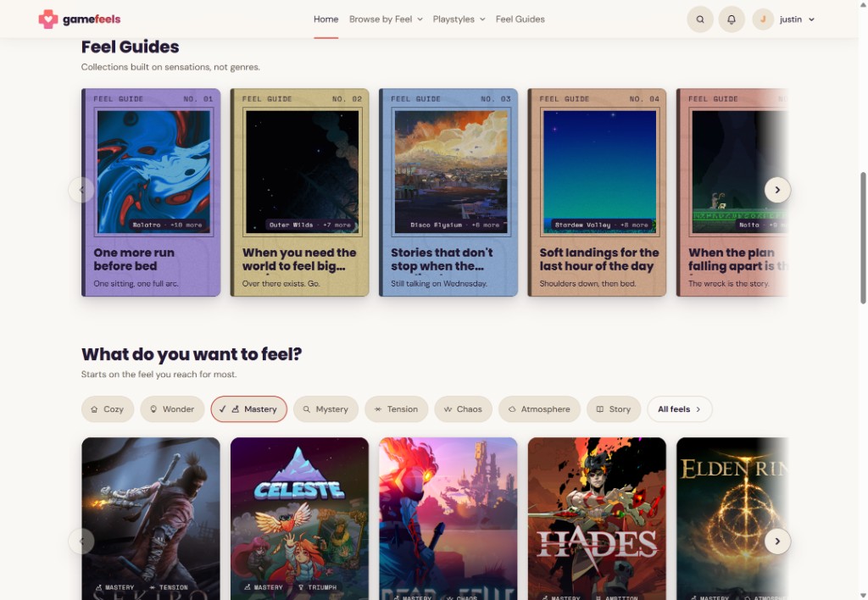Select the Cozy feel chip
This screenshot has width=868, height=600.
tap(108, 409)
